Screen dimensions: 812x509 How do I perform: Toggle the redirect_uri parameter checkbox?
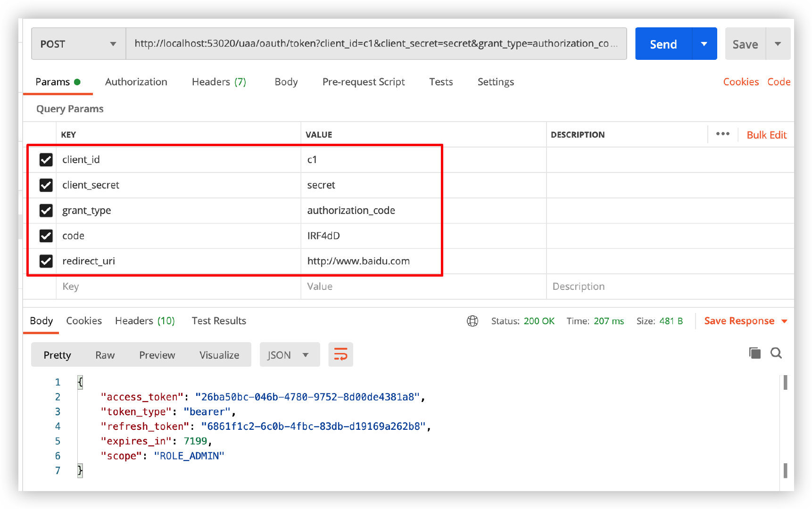click(x=46, y=261)
